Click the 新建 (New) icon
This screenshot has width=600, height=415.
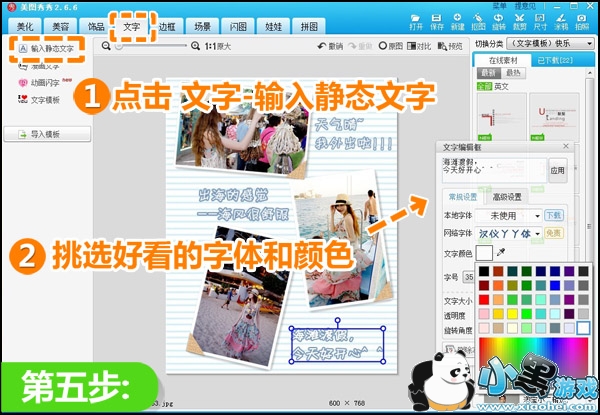(457, 22)
